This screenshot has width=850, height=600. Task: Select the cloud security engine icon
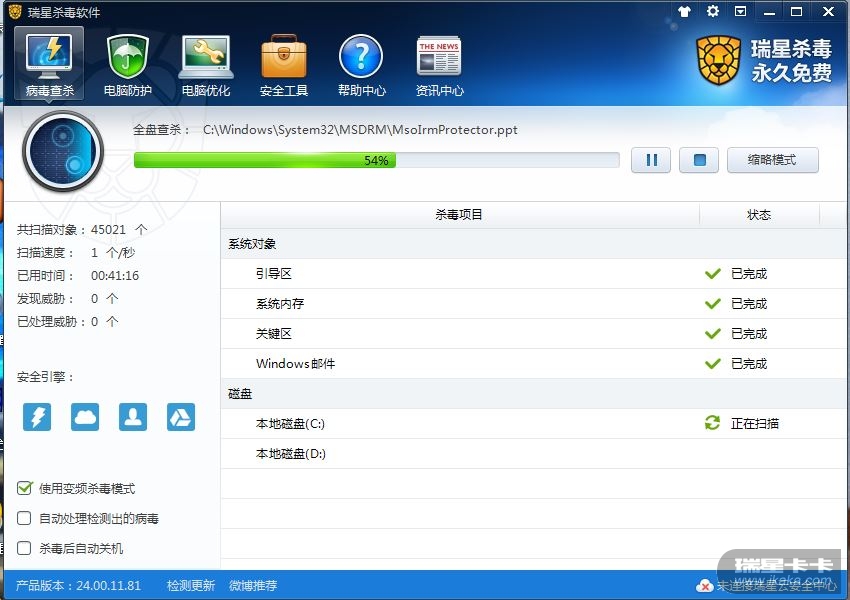(85, 417)
